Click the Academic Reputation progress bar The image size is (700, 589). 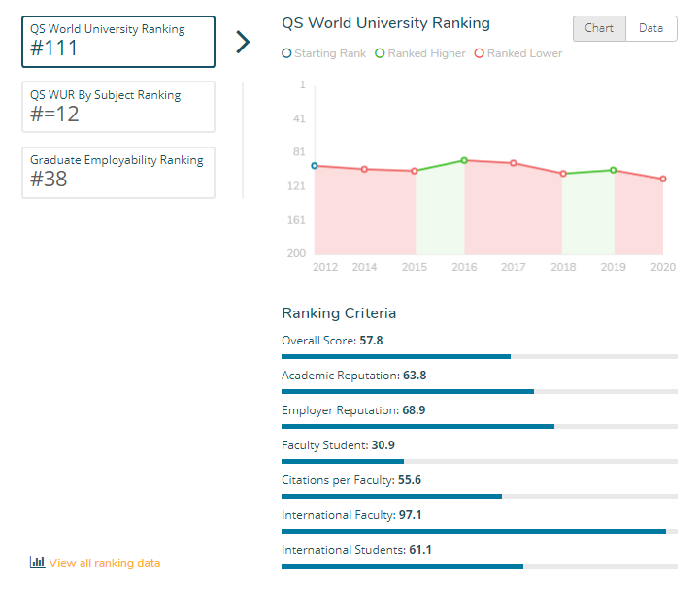coord(480,391)
